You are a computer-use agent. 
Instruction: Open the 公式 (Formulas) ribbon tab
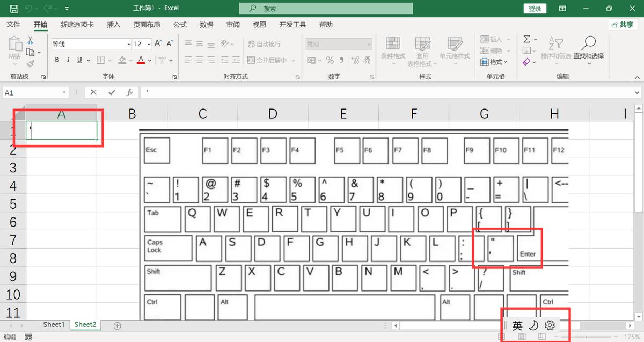tap(180, 25)
